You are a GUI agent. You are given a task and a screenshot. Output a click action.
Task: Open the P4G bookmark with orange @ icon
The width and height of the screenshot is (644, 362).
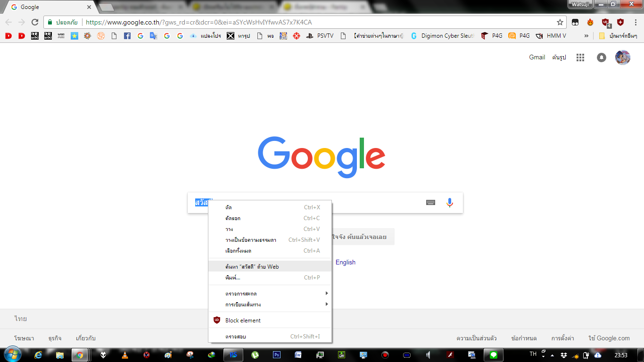(x=519, y=36)
